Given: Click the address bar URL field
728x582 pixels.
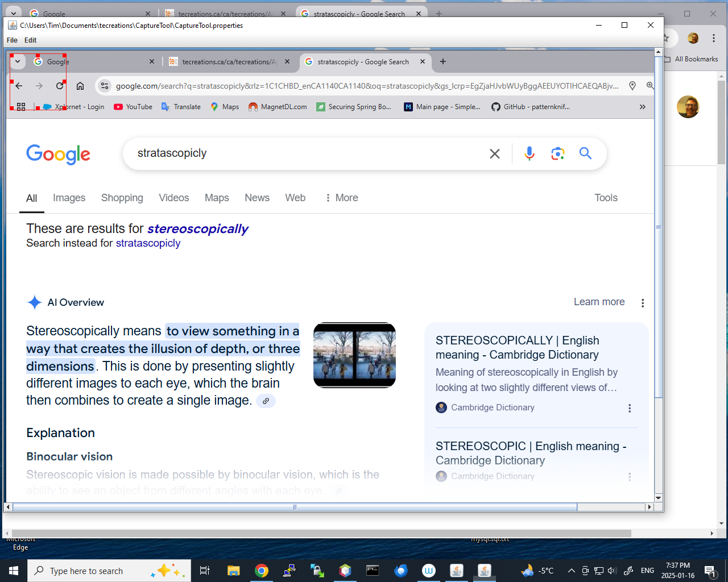Looking at the screenshot, I should pos(367,86).
